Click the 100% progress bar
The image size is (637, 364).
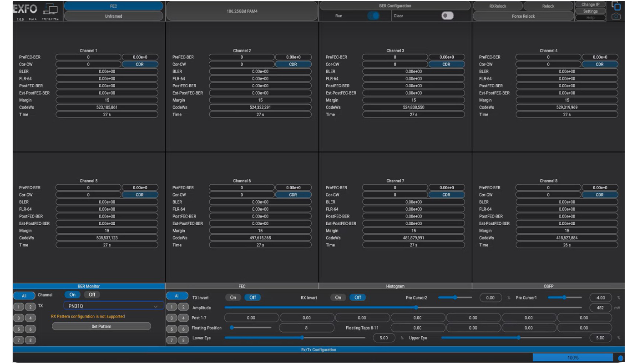pyautogui.click(x=573, y=358)
